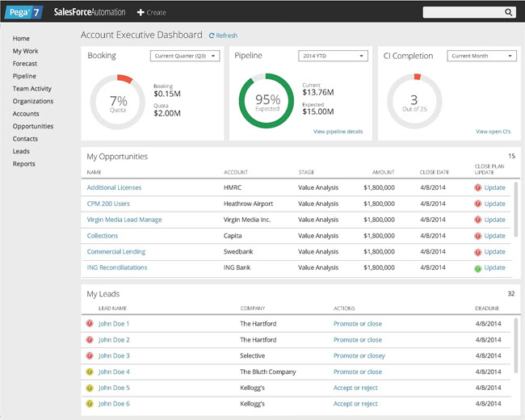This screenshot has width=525, height=420.
Task: Click red urgency icon beside John Doe 1
Action: tap(90, 324)
